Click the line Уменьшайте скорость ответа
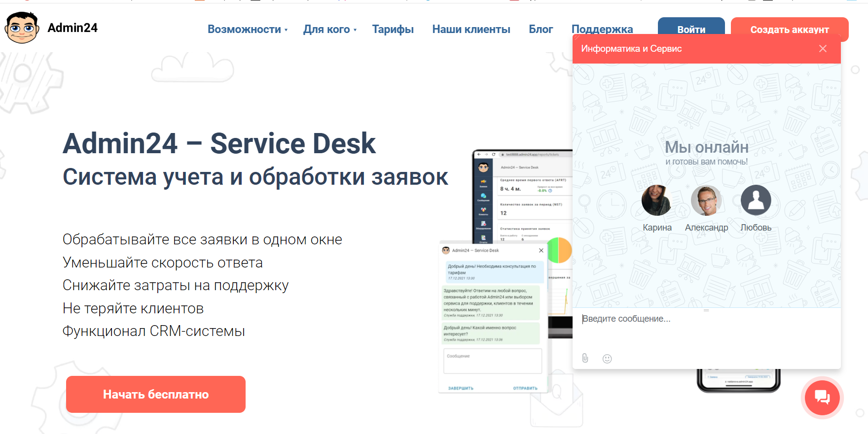868x434 pixels. 162,263
